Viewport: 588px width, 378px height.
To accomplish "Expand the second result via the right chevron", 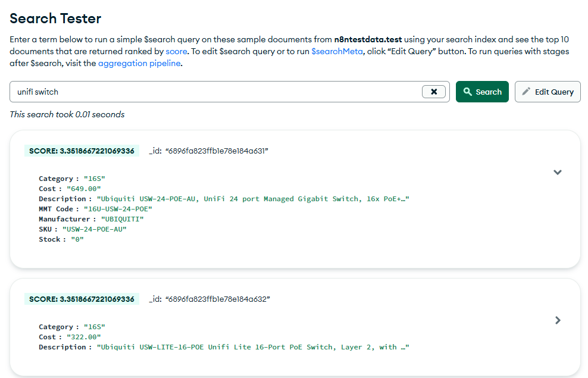I will tap(558, 320).
